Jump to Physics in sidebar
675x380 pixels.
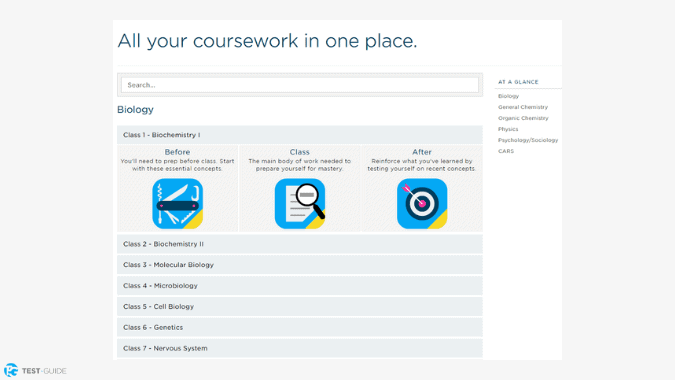pyautogui.click(x=508, y=129)
